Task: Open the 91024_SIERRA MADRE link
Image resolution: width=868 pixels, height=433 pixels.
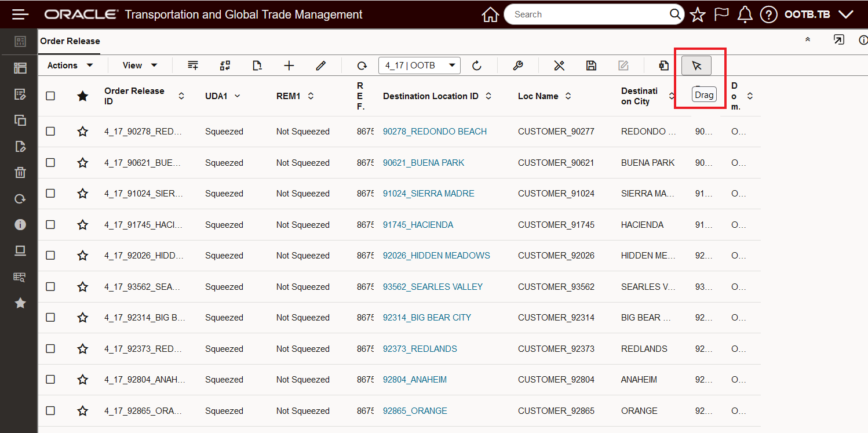Action: (x=429, y=194)
